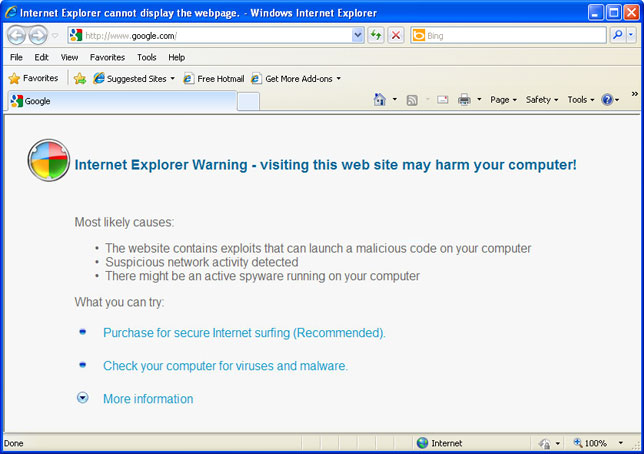644x454 pixels.
Task: Click the Get More Add-ons page icon
Action: (x=256, y=78)
